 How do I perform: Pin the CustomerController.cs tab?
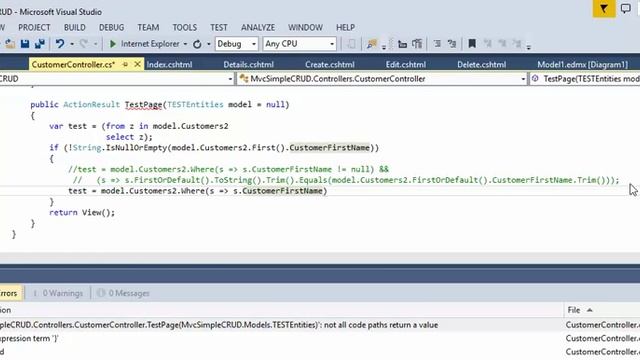click(x=125, y=64)
